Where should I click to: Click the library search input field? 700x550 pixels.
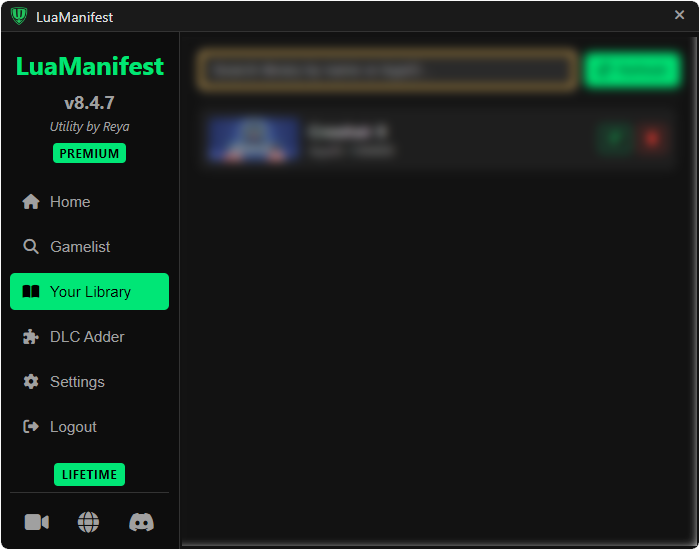pyautogui.click(x=387, y=70)
